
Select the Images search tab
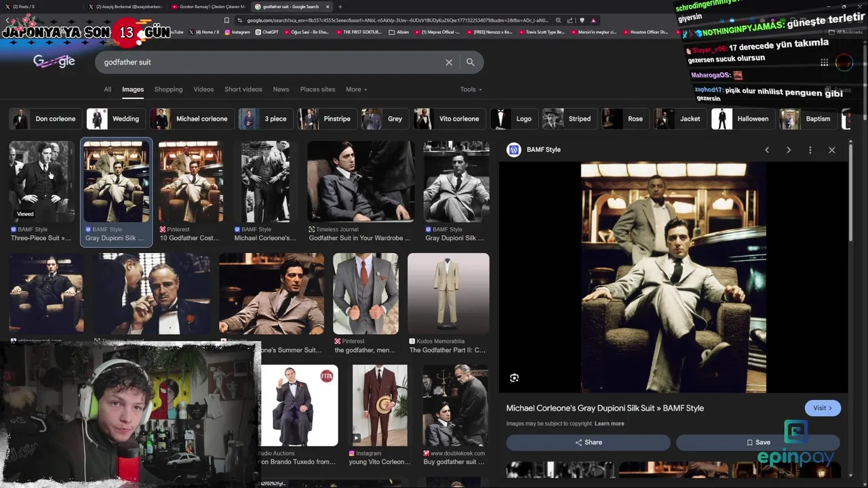[x=133, y=89]
